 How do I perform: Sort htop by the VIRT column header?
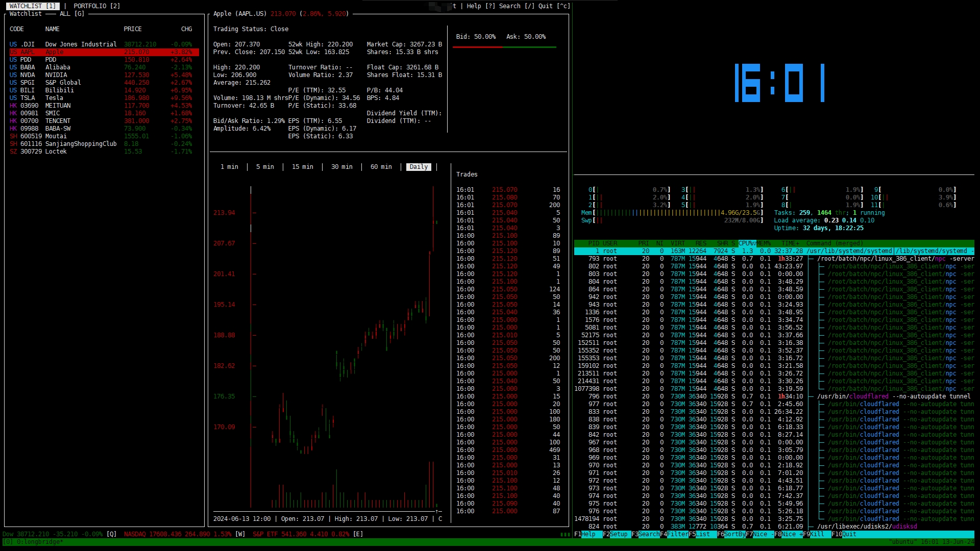678,243
